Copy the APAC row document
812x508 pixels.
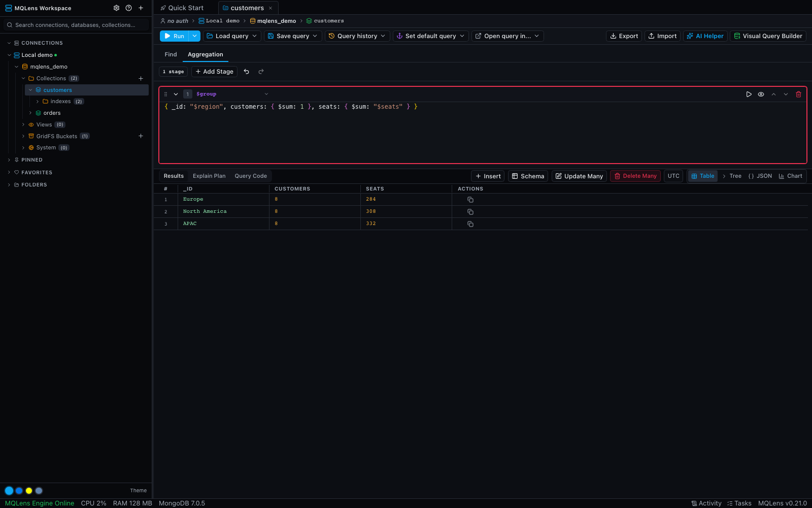click(470, 224)
